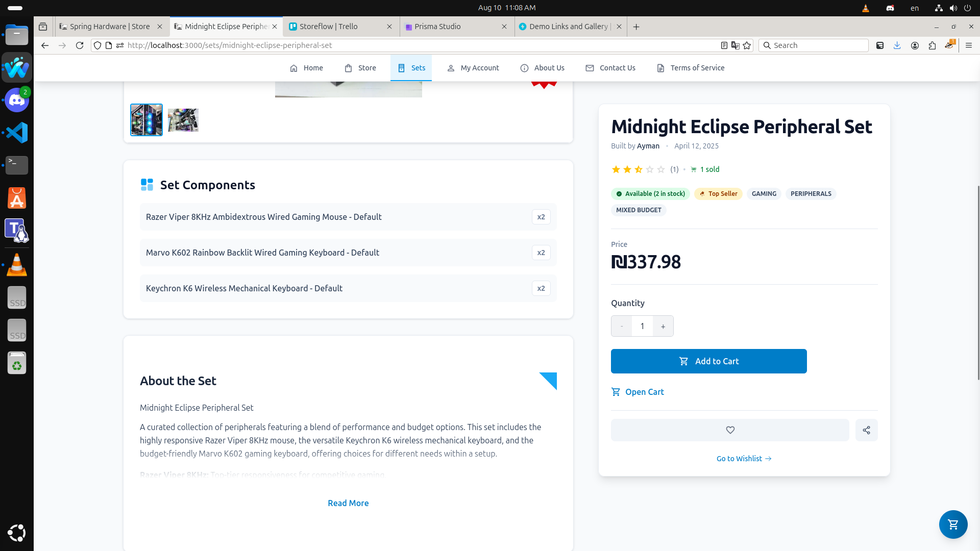Open the Firefox hamburger menu
This screenshot has height=551, width=980.
[x=968, y=45]
